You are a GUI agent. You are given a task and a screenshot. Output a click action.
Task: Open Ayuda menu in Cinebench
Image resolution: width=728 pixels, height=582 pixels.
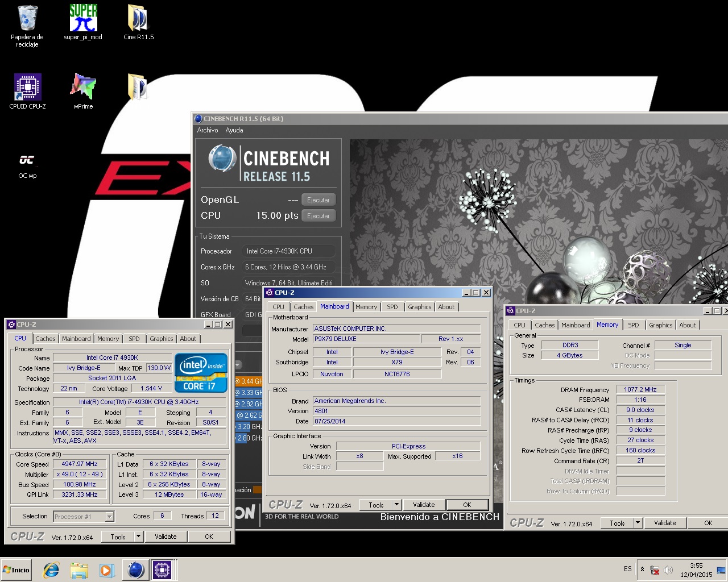tap(234, 130)
